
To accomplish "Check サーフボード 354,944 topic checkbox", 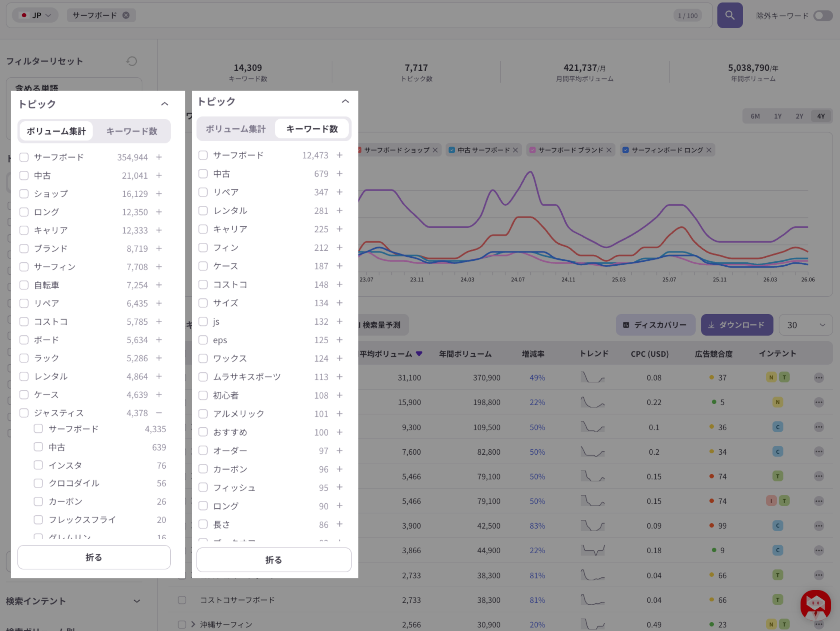I will (x=24, y=157).
